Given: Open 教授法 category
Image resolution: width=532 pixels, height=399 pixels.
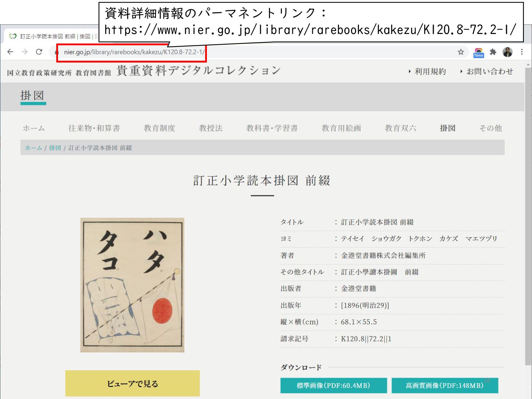Looking at the screenshot, I should [211, 128].
